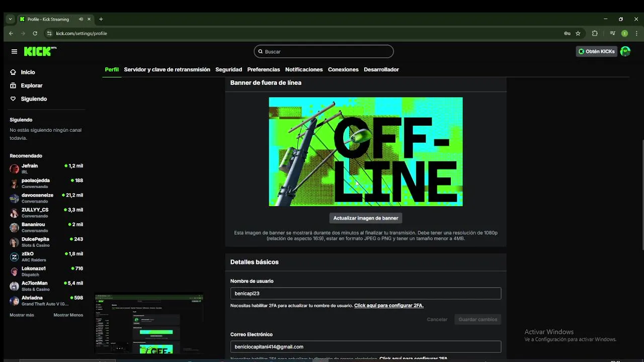Click Mostrar Menos in sidebar
This screenshot has width=644, height=362.
tap(68, 315)
